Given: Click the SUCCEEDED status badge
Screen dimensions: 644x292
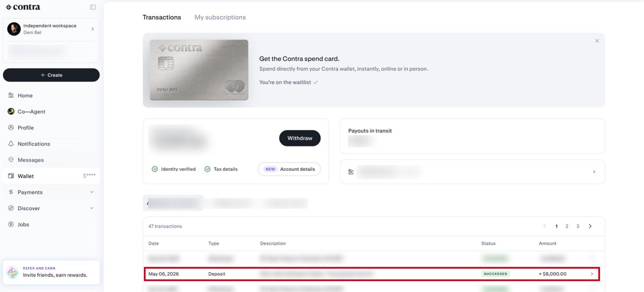Looking at the screenshot, I should (496, 274).
